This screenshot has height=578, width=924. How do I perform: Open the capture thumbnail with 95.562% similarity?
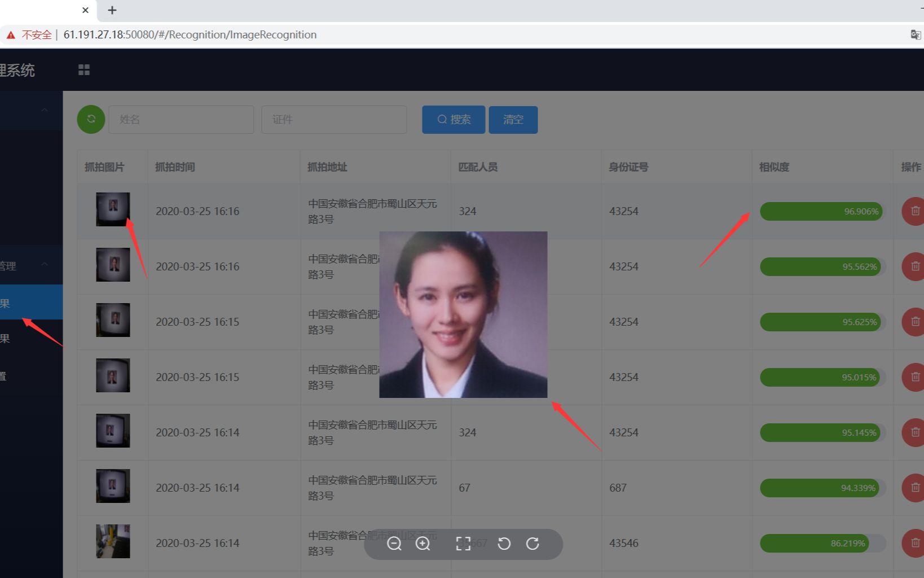[113, 265]
